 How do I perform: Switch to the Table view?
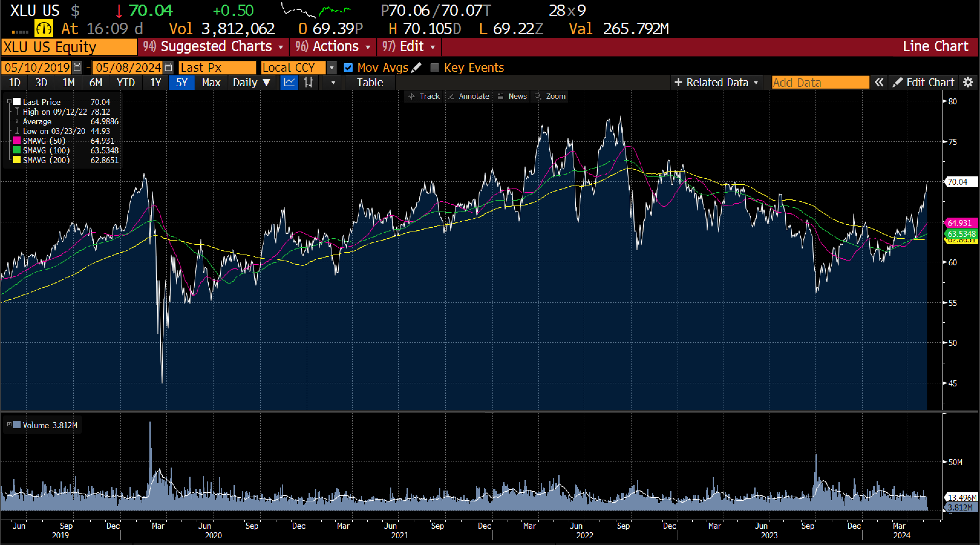(x=370, y=82)
